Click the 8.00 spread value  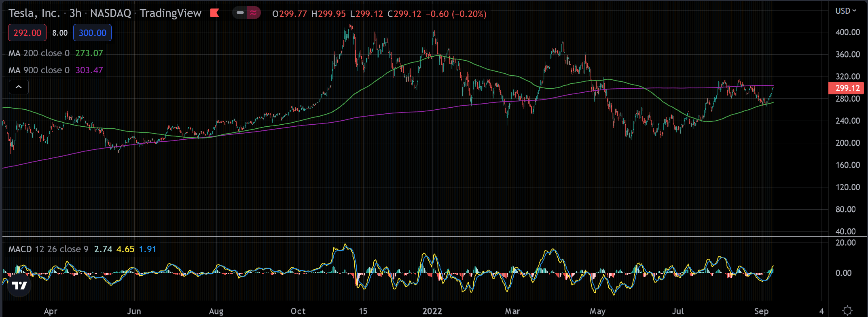[60, 33]
